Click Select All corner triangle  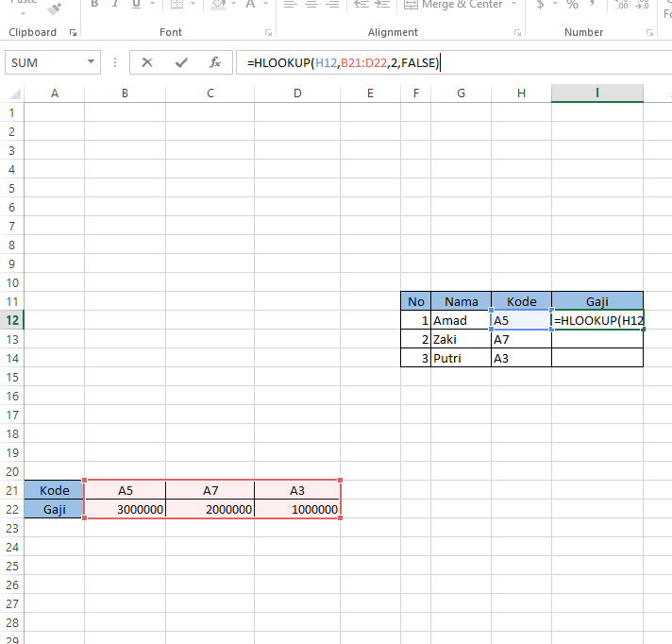tap(15, 93)
